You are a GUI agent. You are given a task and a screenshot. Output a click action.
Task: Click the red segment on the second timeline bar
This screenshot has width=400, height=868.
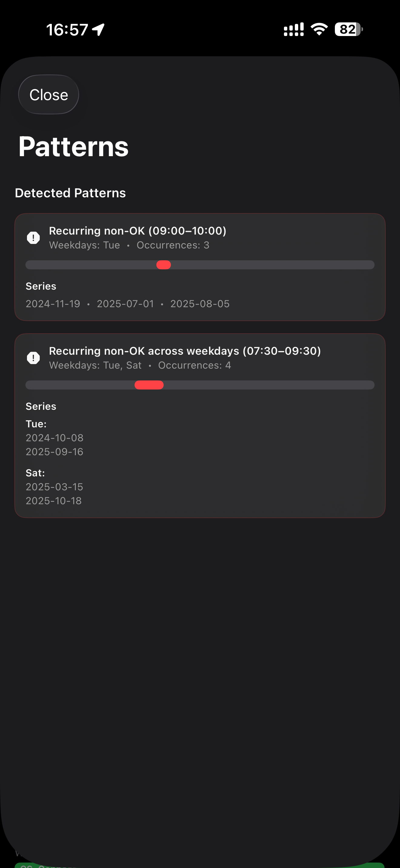pyautogui.click(x=149, y=385)
